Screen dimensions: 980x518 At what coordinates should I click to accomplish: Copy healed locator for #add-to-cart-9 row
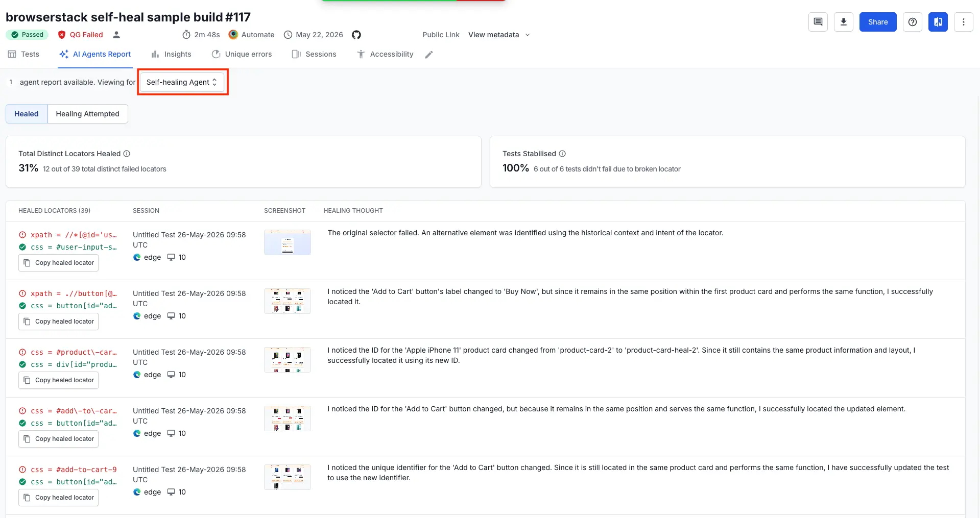click(x=58, y=498)
